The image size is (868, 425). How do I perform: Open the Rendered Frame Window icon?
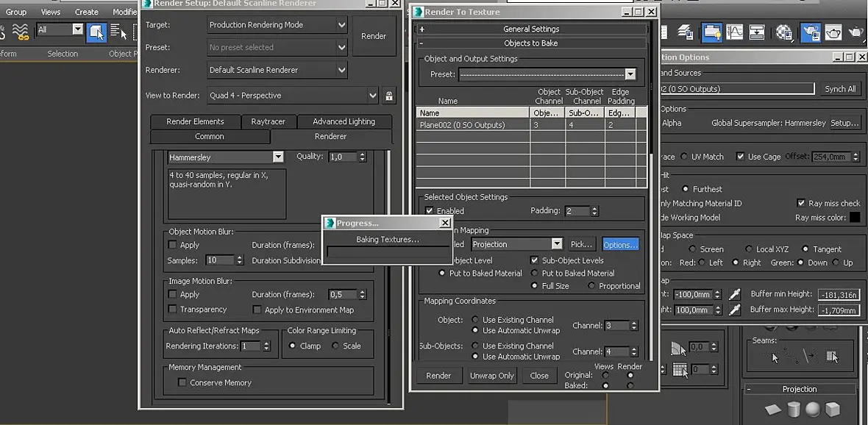click(x=833, y=32)
